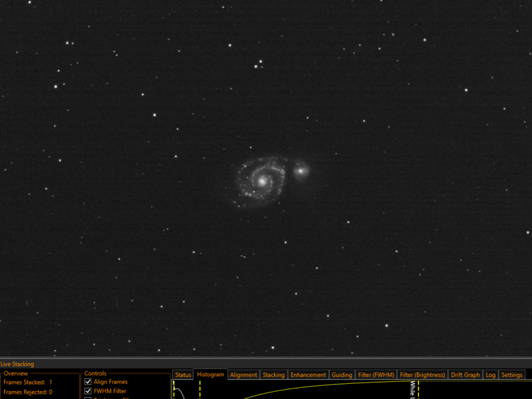The height and width of the screenshot is (399, 532).
Task: Switch to the Drift Graph tab
Action: pos(465,375)
